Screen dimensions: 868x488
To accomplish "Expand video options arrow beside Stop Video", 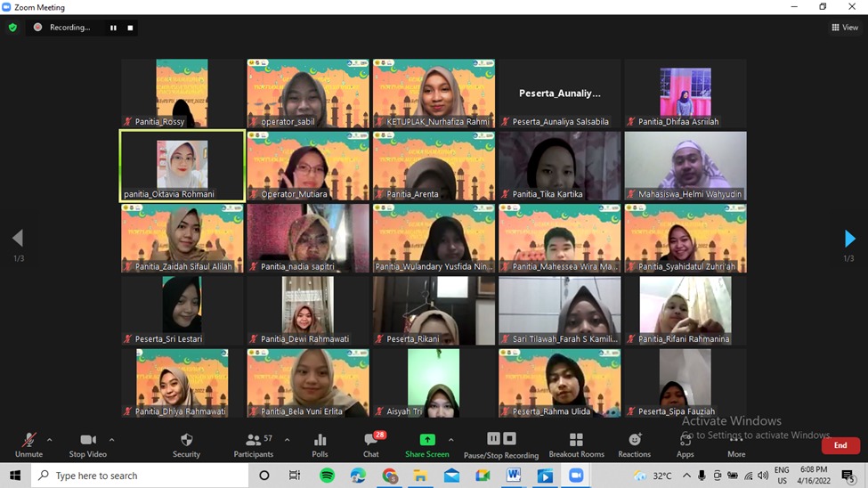I will (111, 440).
